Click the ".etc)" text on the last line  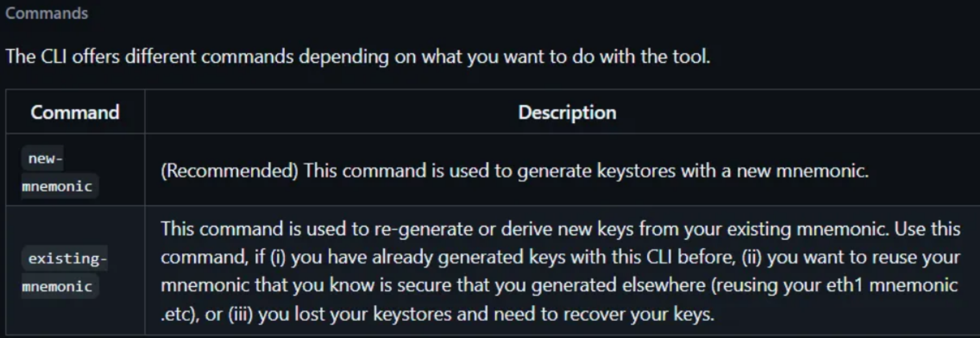point(180,314)
